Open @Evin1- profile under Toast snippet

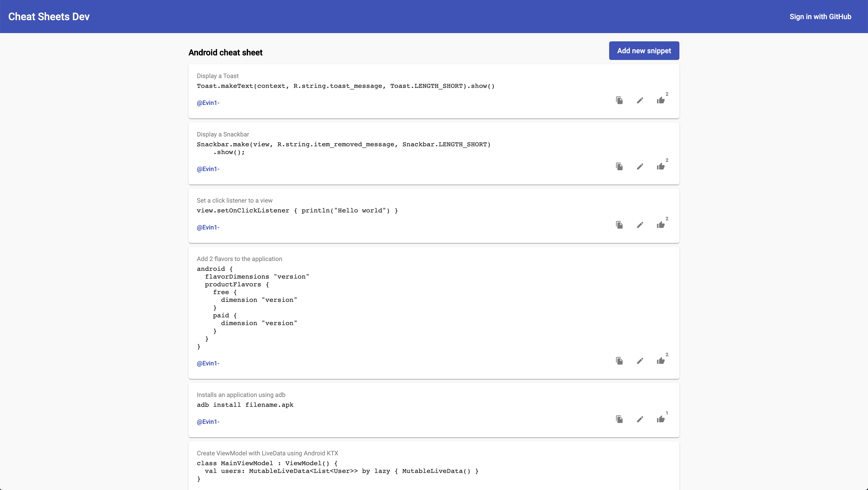(208, 103)
